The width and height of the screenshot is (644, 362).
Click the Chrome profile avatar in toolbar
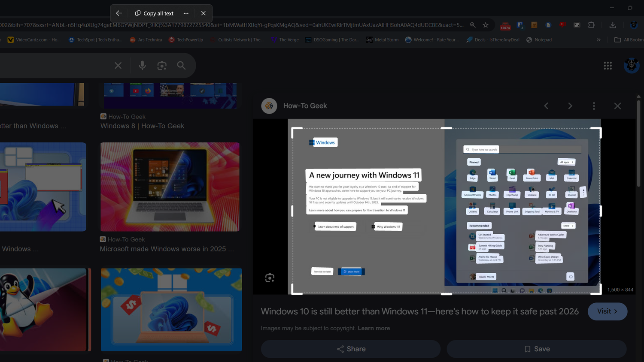pos(634,25)
